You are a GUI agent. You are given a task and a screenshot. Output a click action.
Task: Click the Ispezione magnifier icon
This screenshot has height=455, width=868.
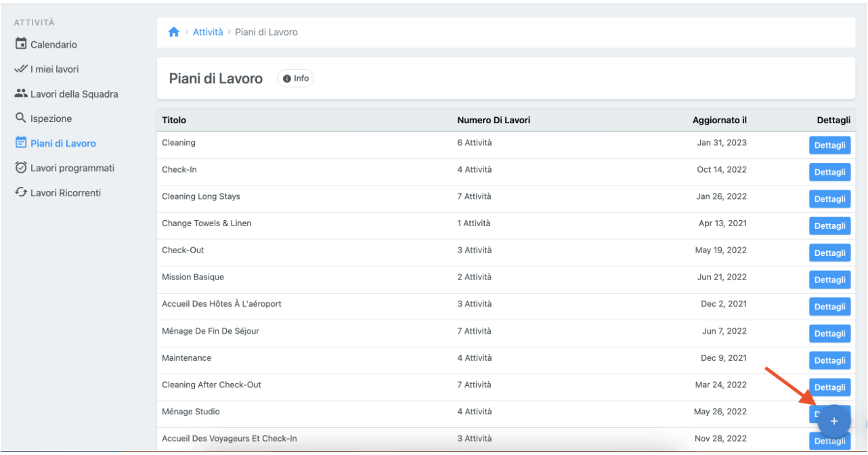click(x=21, y=118)
